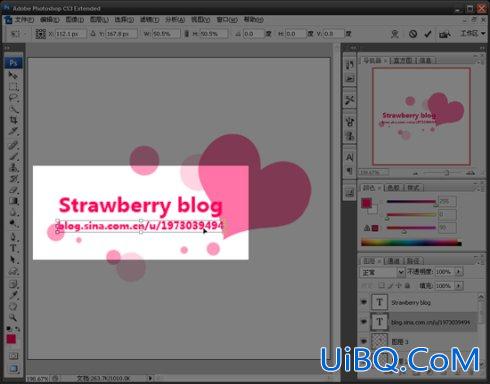Open the 文件 menu
Viewport: 490px width, 384px height.
point(24,20)
